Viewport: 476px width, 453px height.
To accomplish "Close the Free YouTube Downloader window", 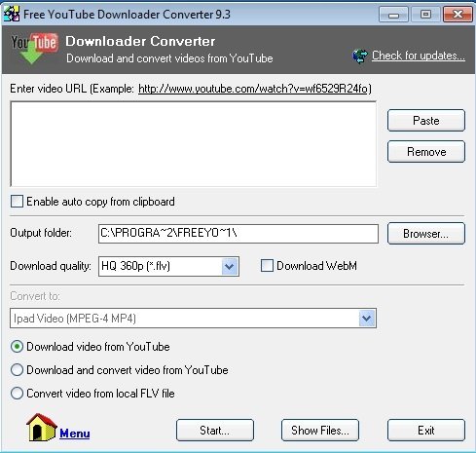I will 458,15.
